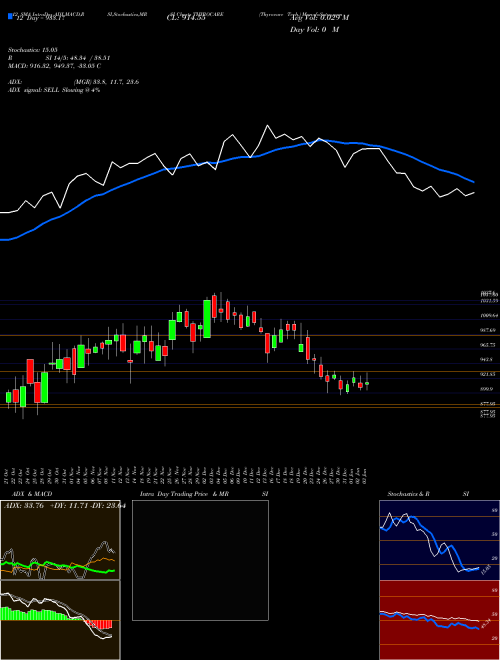Click the ADX indicator mini chart
500x660 pixels.
(x=60, y=540)
